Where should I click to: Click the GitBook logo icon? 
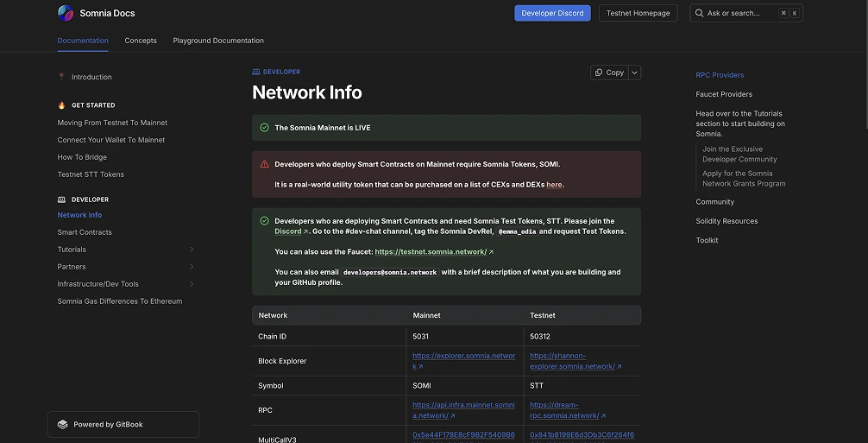(62, 425)
